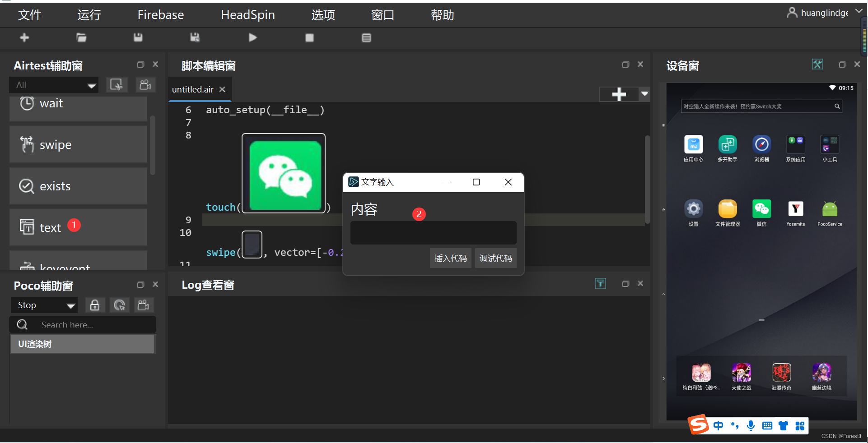Toggle the Poco lock icon
This screenshot has height=443, width=868.
(95, 305)
